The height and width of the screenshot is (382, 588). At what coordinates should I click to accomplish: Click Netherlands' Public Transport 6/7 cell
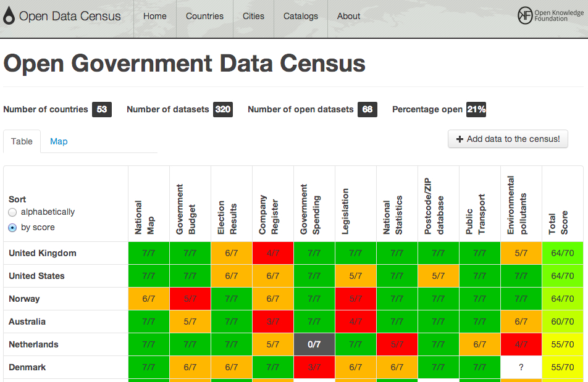pos(480,344)
